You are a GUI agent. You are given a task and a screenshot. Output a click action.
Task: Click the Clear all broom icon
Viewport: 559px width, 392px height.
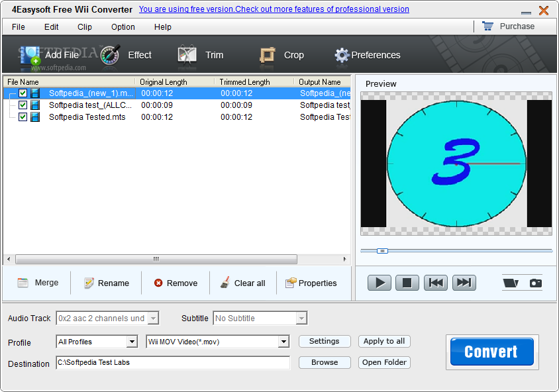(225, 283)
